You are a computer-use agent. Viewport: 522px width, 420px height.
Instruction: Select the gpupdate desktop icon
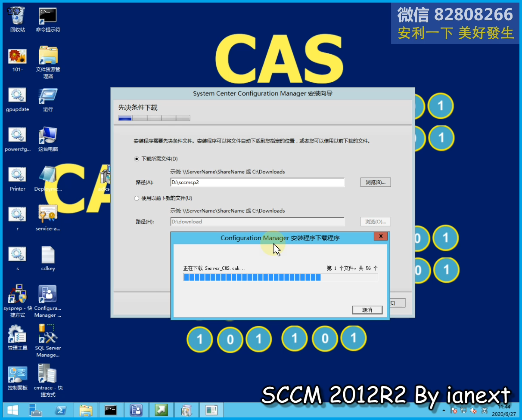click(18, 100)
